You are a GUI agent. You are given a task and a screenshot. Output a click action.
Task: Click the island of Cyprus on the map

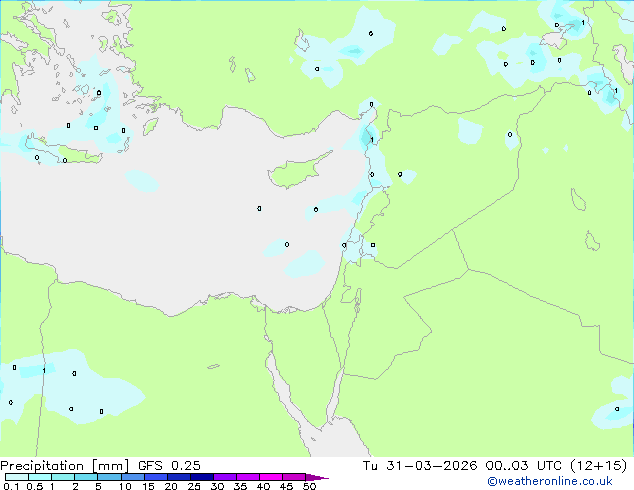[x=295, y=172]
